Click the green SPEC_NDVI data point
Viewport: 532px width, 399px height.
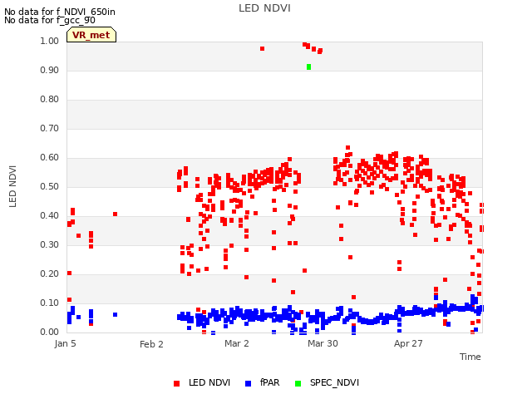308,66
